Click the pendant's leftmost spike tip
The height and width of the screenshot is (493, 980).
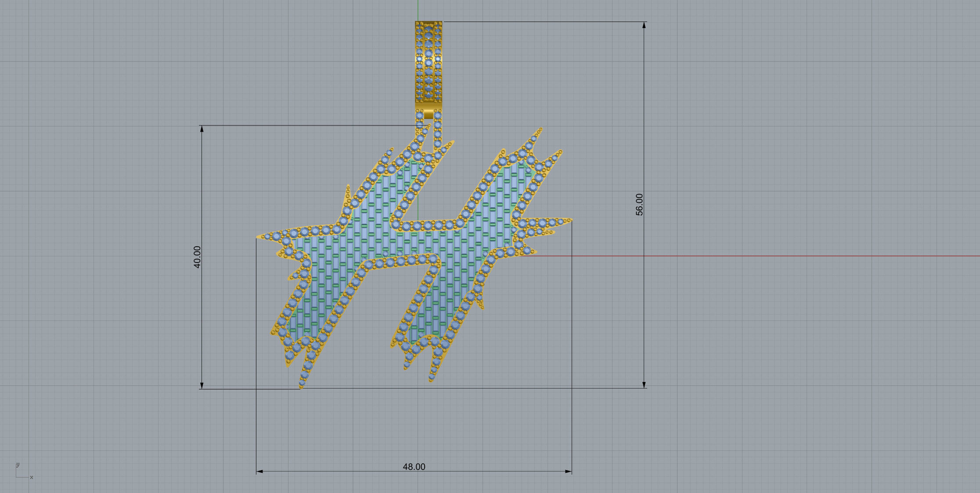[258, 237]
